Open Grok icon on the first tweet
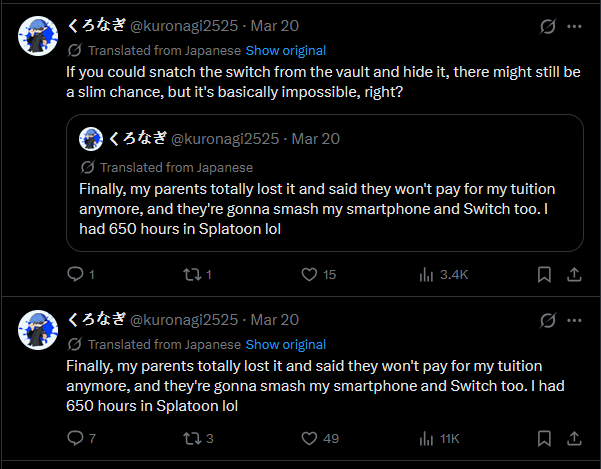The height and width of the screenshot is (469, 601). 547,26
